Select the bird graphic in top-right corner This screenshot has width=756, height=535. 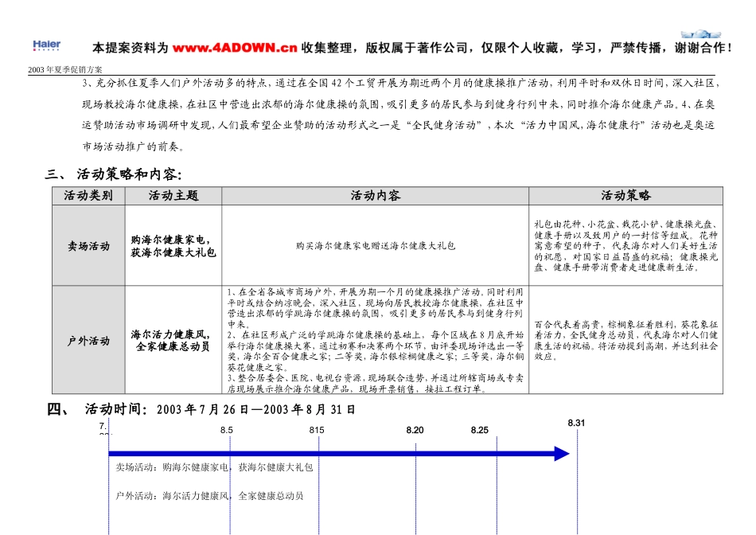click(x=700, y=35)
